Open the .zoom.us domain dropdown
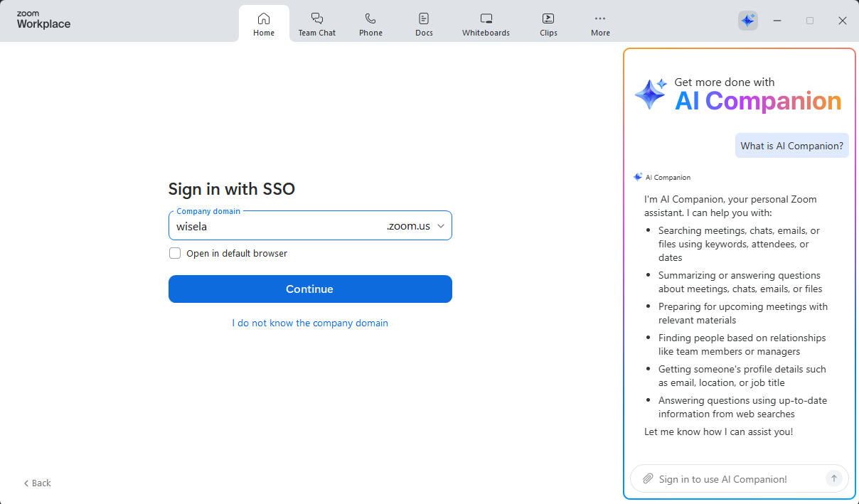Viewport: 859px width, 504px height. click(x=440, y=225)
